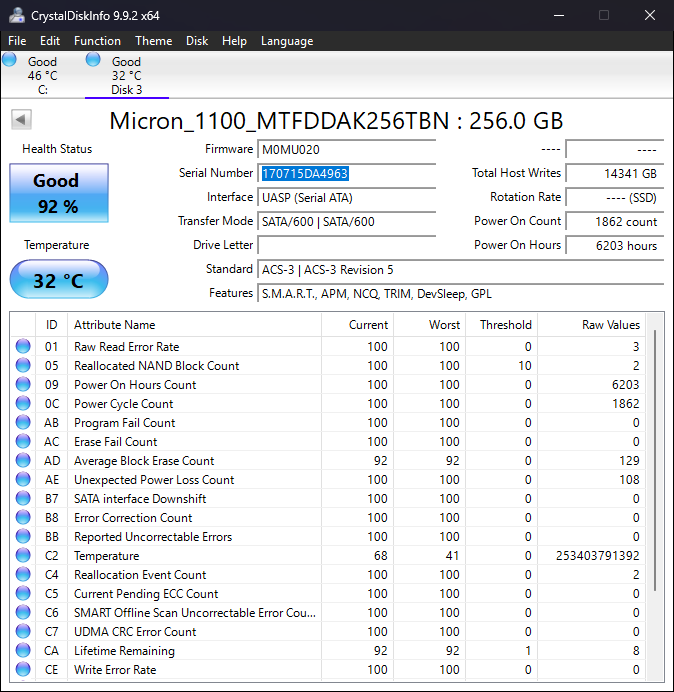Screen dimensions: 674x692
Task: Select the UDMA CRC Error Count name
Action: tap(135, 632)
